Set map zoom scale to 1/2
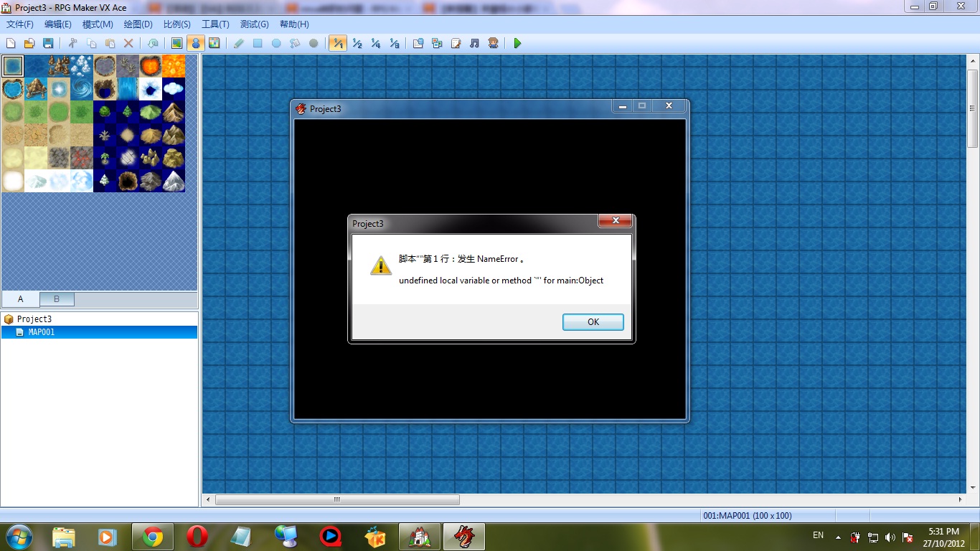Viewport: 980px width, 551px height. [357, 43]
